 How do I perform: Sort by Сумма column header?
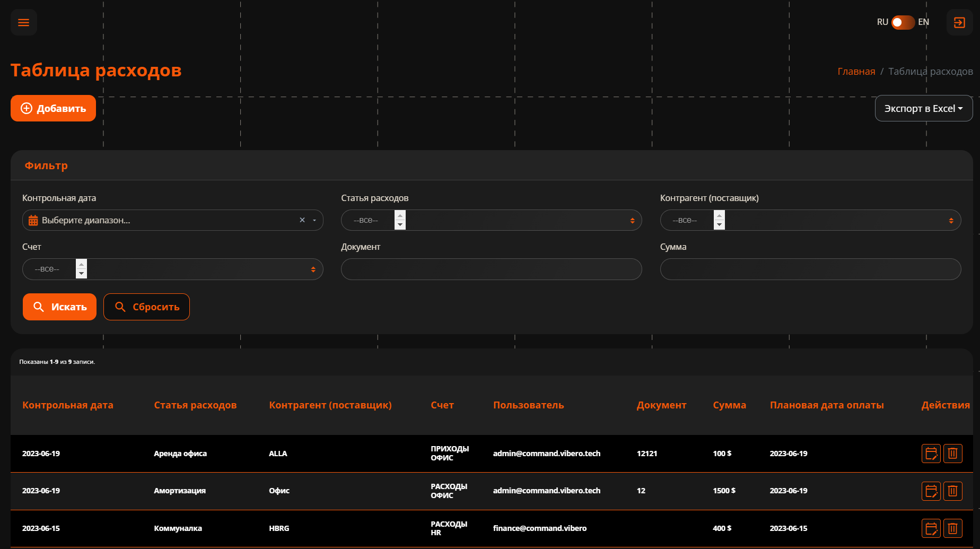tap(729, 405)
